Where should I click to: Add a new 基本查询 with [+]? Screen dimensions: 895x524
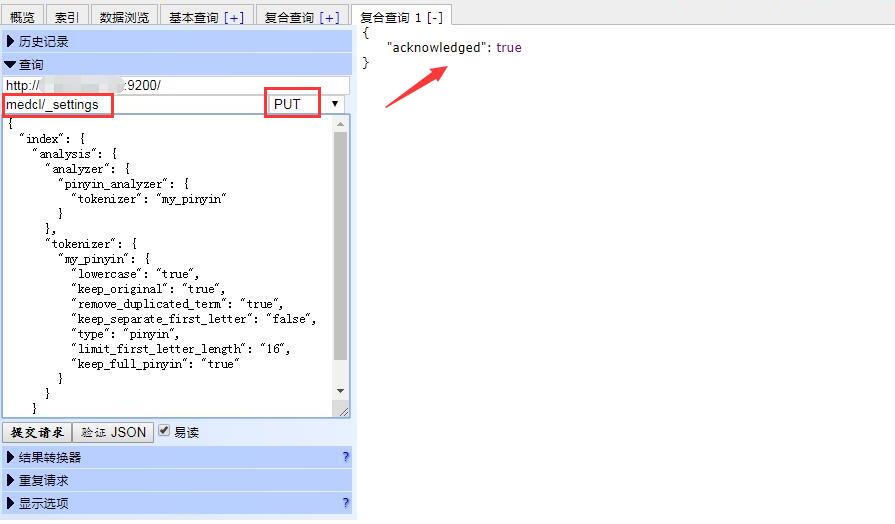pyautogui.click(x=234, y=18)
